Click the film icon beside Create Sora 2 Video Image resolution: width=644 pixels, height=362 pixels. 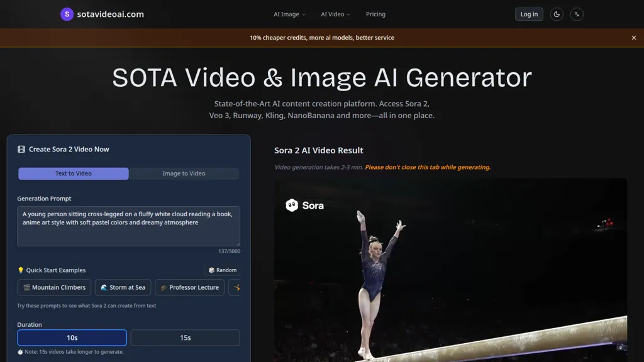click(x=21, y=149)
